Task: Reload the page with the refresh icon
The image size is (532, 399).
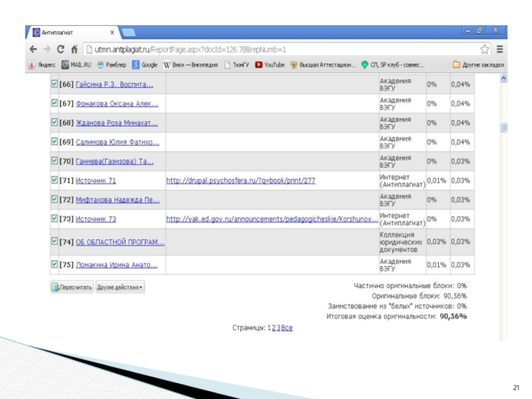Action: click(x=61, y=49)
